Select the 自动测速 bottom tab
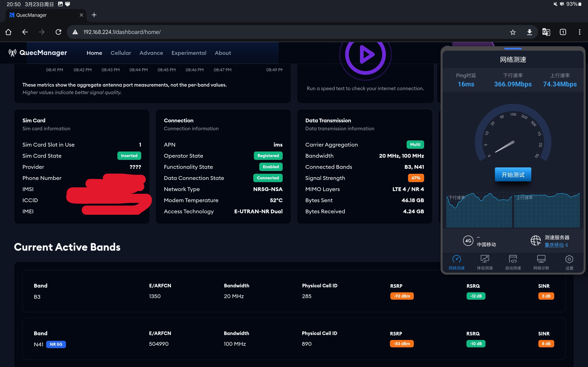The height and width of the screenshot is (367, 588). [x=513, y=262]
